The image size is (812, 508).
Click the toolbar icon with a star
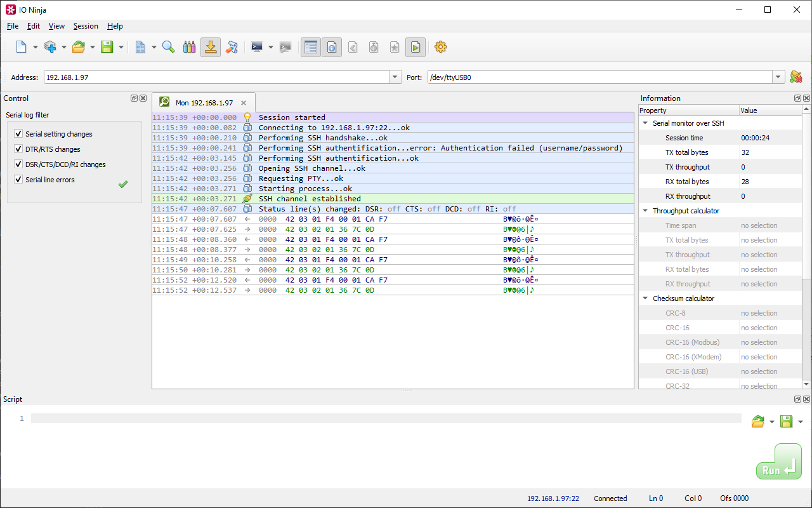tap(395, 47)
